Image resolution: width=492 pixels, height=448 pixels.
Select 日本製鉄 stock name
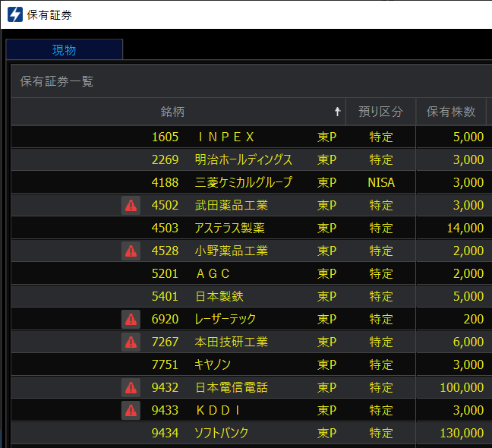click(x=219, y=296)
